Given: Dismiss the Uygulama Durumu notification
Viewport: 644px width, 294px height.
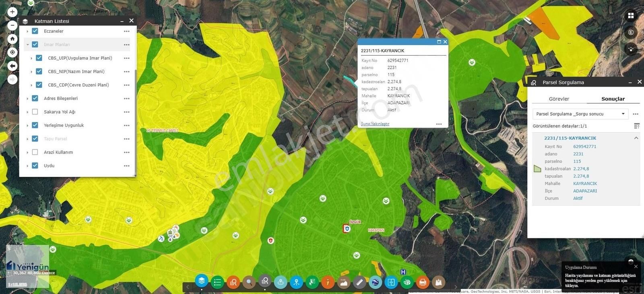Looking at the screenshot, I should click(636, 267).
